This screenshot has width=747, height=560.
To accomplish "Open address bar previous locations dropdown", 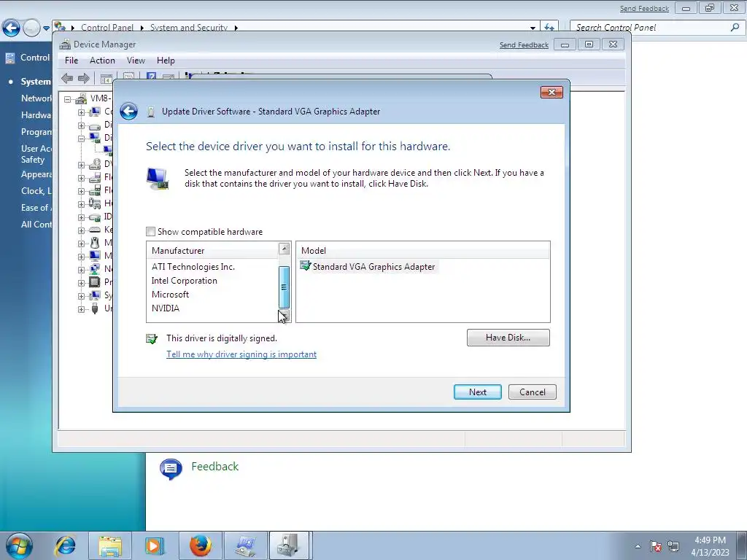I will click(533, 28).
